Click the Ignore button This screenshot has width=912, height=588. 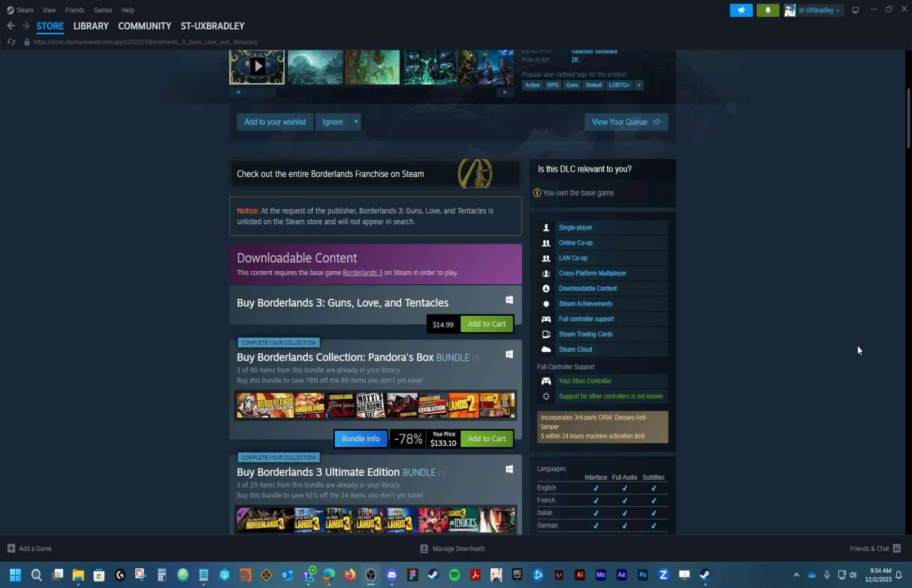(x=333, y=122)
